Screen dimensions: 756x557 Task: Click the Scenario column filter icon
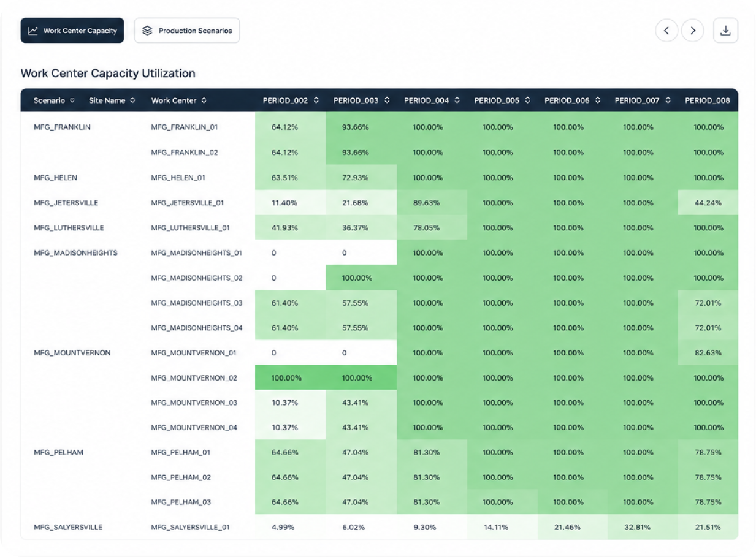click(72, 100)
